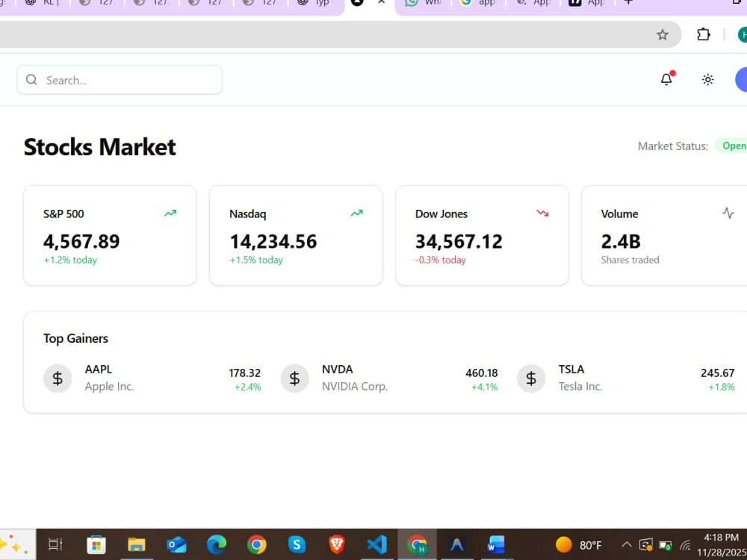Open the browser extensions puzzle icon

click(x=703, y=34)
